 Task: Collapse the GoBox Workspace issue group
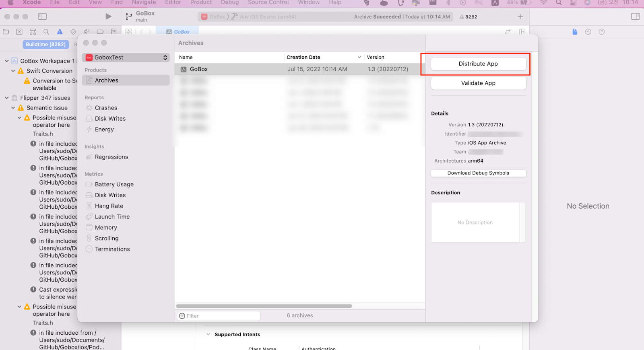pos(7,61)
